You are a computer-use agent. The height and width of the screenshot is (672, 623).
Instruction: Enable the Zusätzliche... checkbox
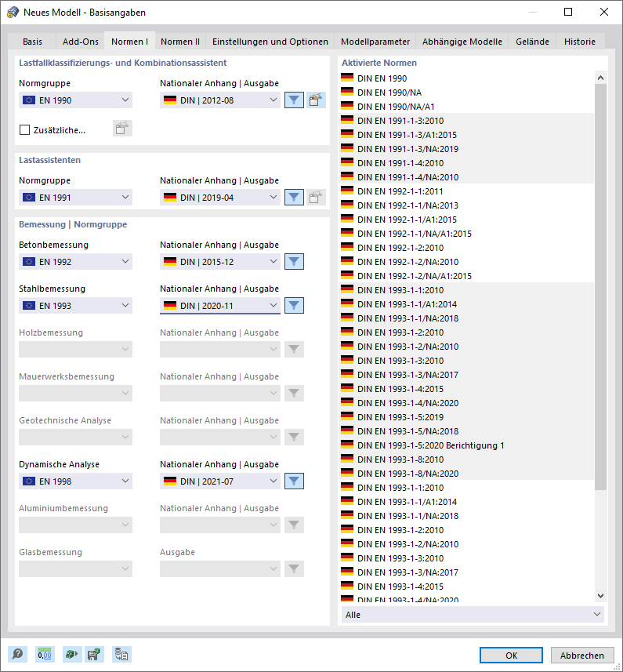coord(25,130)
